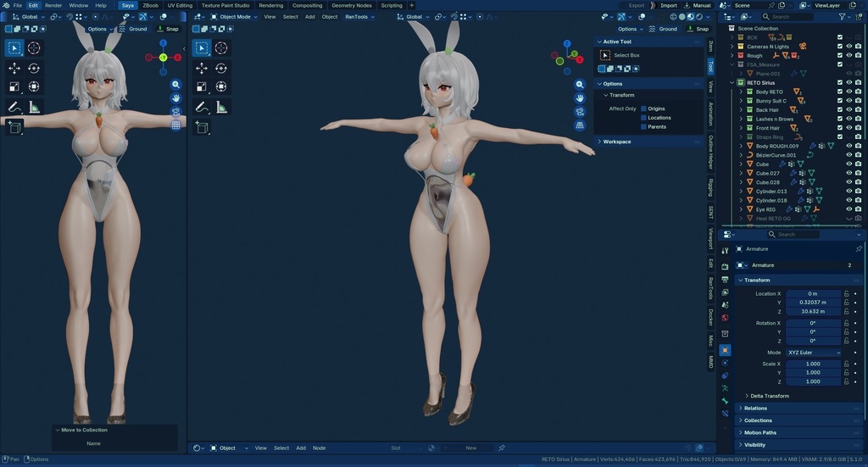Open the Armature data properties tab icon

pyautogui.click(x=725, y=388)
